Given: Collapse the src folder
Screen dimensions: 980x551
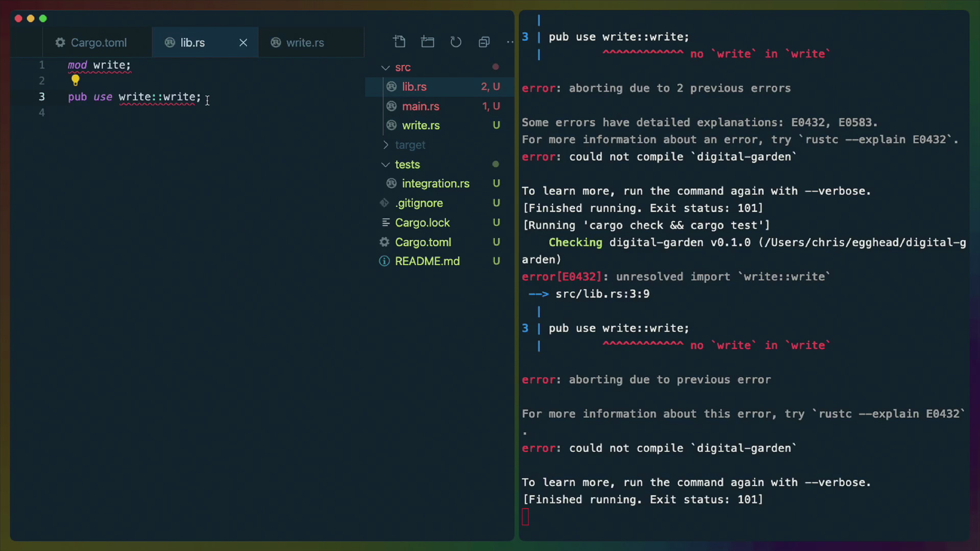Looking at the screenshot, I should (x=384, y=67).
